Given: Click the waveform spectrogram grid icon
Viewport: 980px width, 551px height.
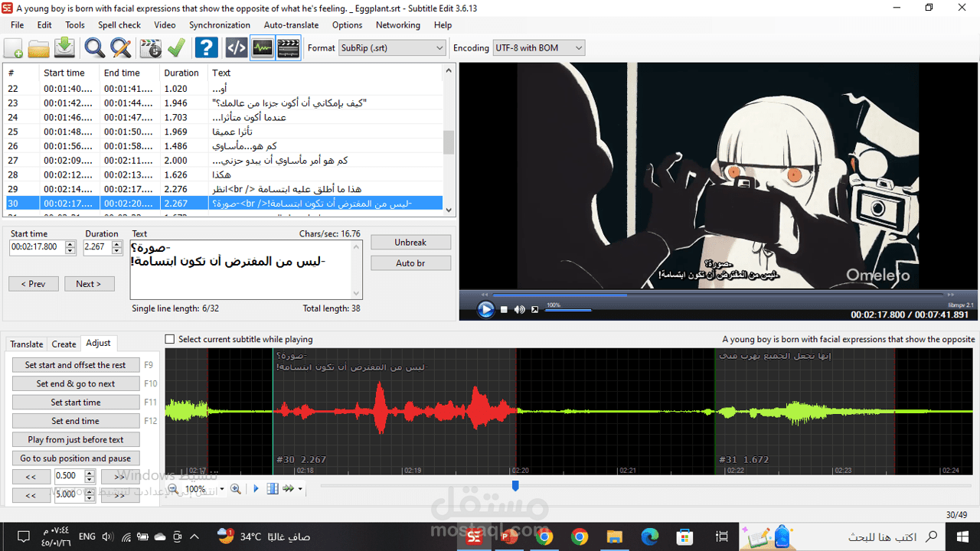Looking at the screenshot, I should coord(273,488).
